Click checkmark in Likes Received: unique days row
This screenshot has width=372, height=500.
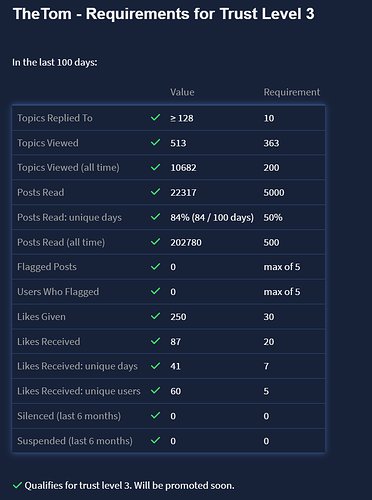155,366
